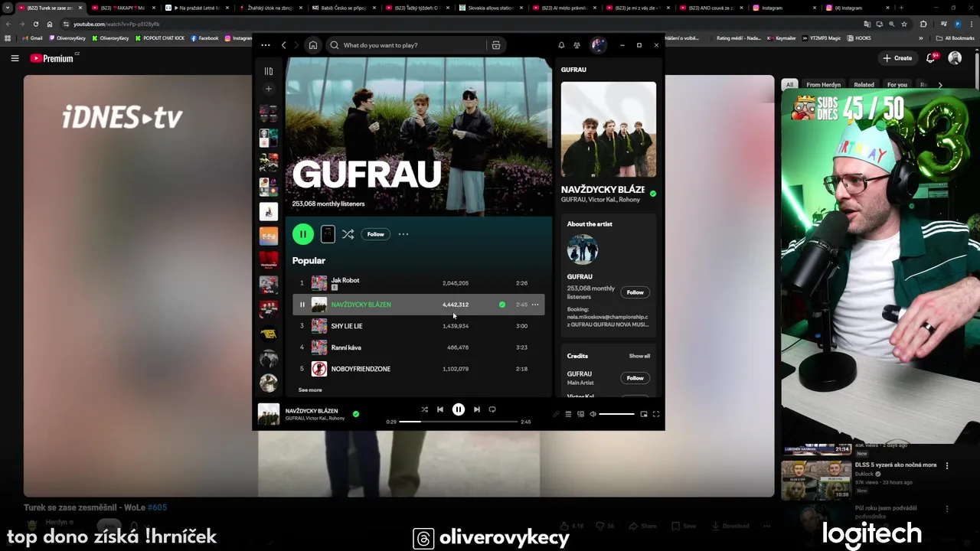Click the YouTube Premium logo
Image resolution: width=980 pixels, height=551 pixels.
pos(52,58)
